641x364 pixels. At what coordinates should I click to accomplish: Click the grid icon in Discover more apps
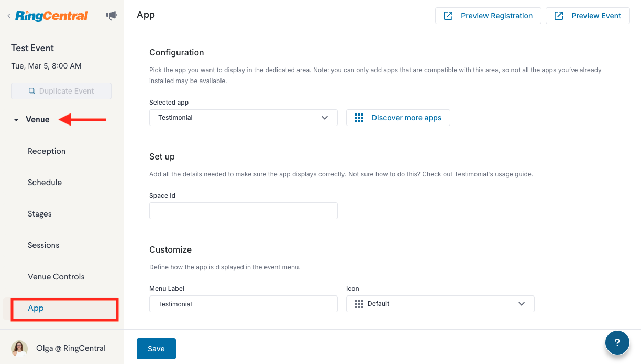(359, 118)
